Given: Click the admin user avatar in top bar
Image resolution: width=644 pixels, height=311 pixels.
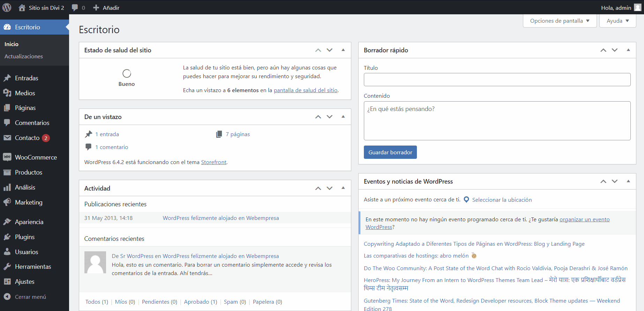Looking at the screenshot, I should coord(637,8).
